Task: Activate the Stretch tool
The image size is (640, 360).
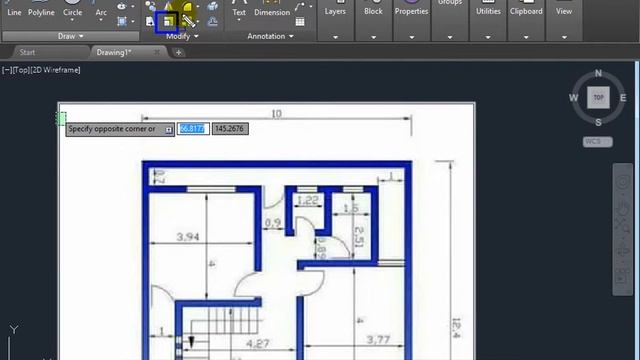Action: pos(150,21)
